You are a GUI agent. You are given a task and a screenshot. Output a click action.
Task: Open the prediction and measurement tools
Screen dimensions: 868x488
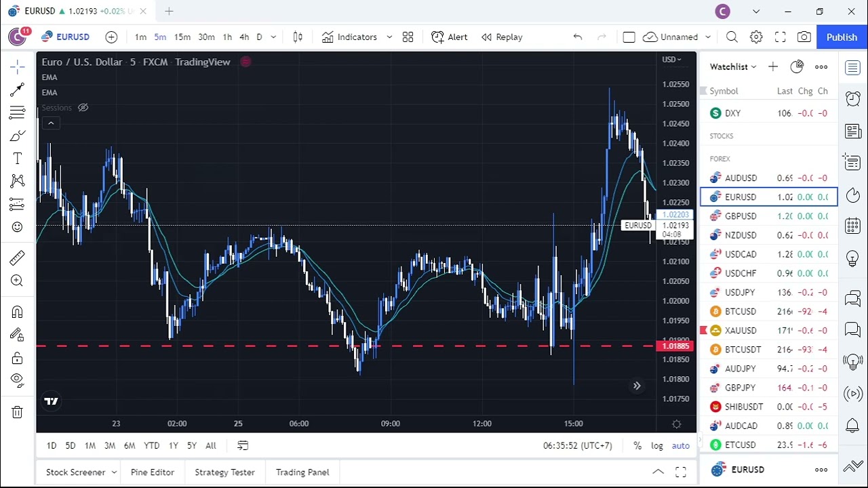point(18,204)
